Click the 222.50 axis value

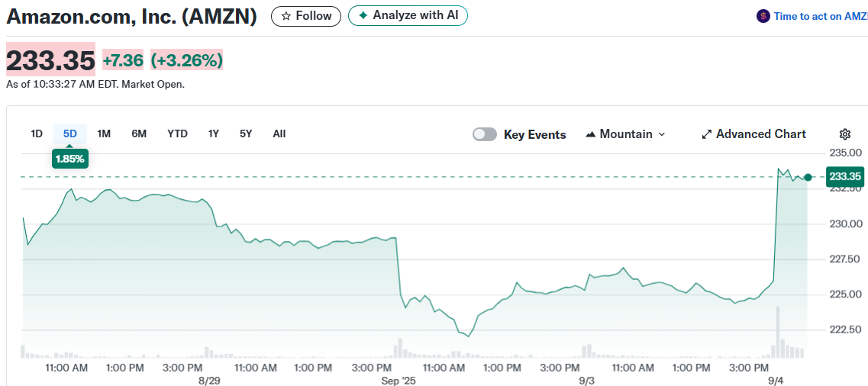pos(847,330)
